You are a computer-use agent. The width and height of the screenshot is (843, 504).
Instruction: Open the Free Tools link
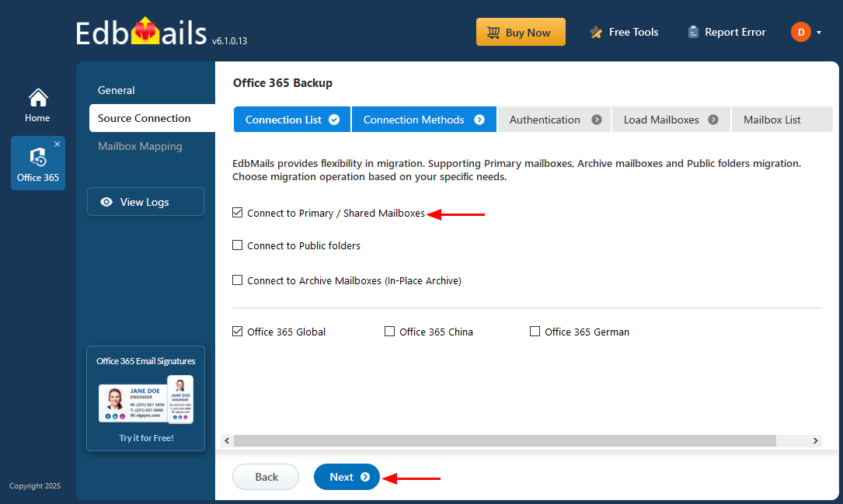coord(624,33)
